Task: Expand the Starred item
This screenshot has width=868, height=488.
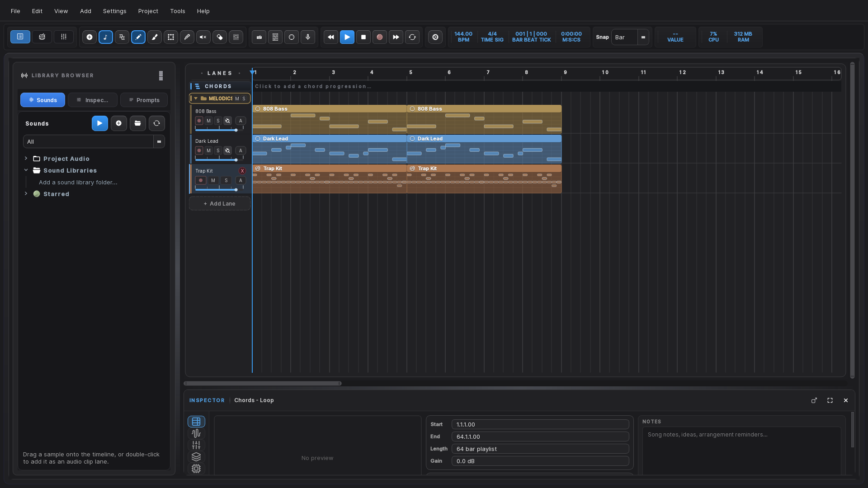Action: pyautogui.click(x=26, y=194)
